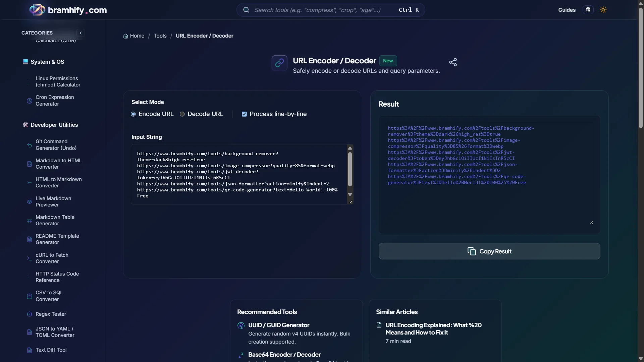This screenshot has height=362, width=644.
Task: Open HTTP Status Code Reference
Action: [x=57, y=277]
